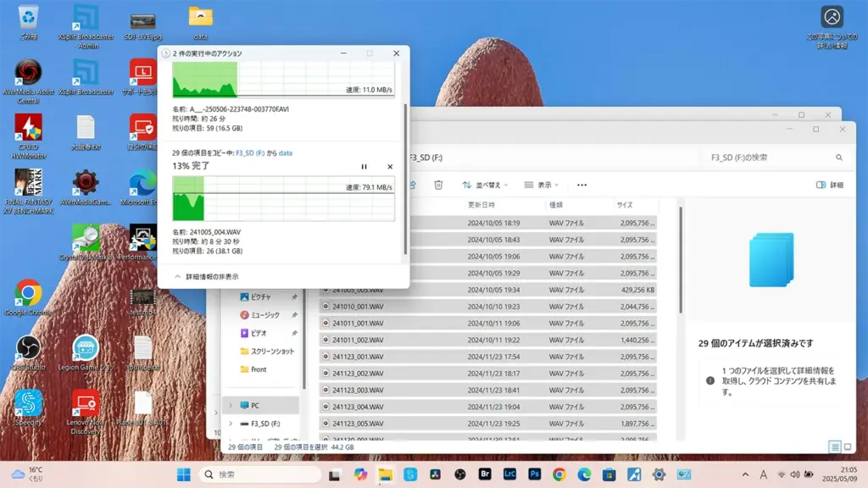Open XSplit Broadcaster - Admin desktop shortcut
This screenshot has height=488, width=868.
(86, 26)
